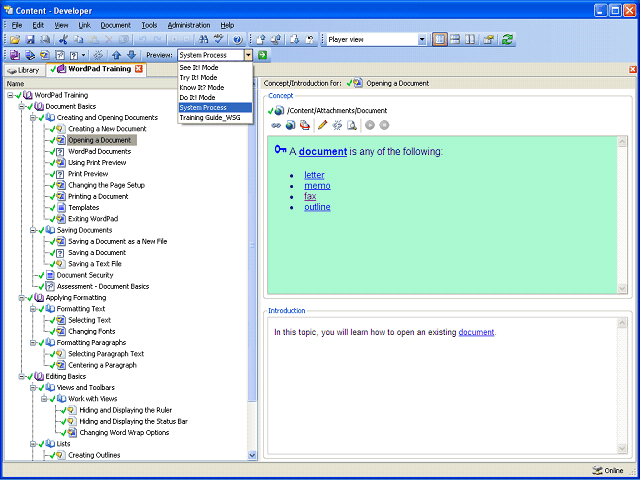The image size is (640, 480).
Task: Click the check-in document icon with up arrow
Action: (x=261, y=40)
